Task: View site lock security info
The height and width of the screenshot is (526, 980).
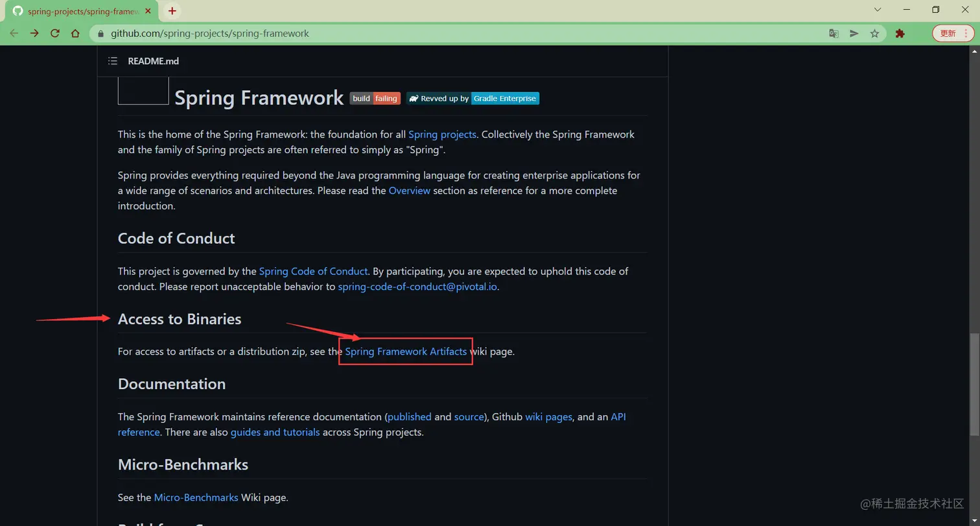Action: coord(100,34)
